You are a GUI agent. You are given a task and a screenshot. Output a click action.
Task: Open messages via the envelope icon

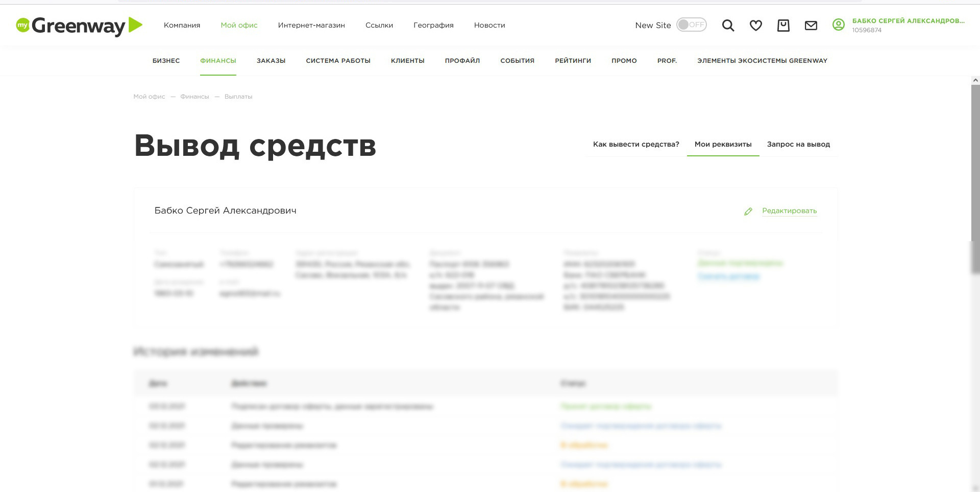pyautogui.click(x=811, y=25)
